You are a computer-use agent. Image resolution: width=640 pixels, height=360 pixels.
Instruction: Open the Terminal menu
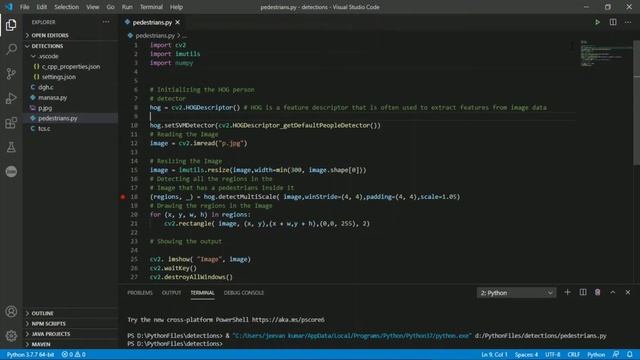pyautogui.click(x=151, y=7)
